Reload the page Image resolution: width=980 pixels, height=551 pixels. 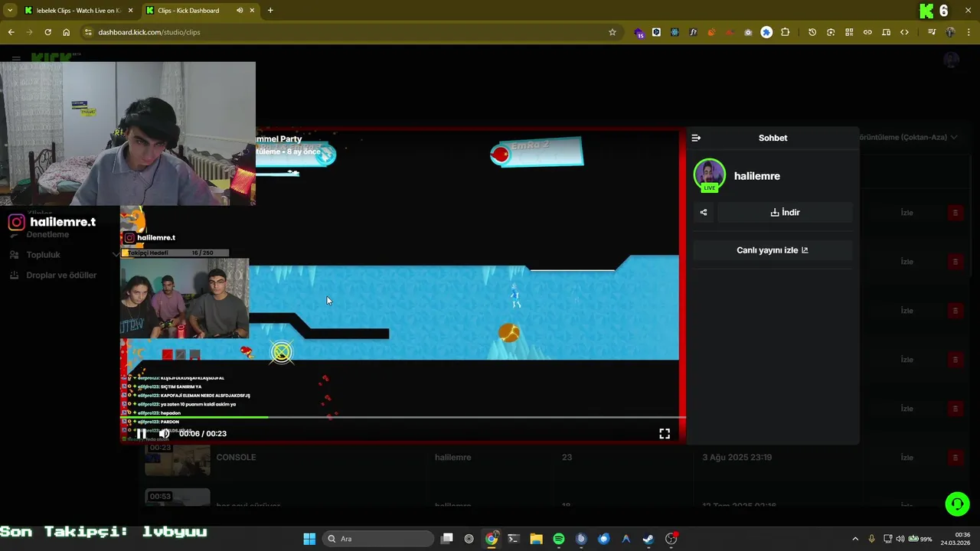(47, 32)
